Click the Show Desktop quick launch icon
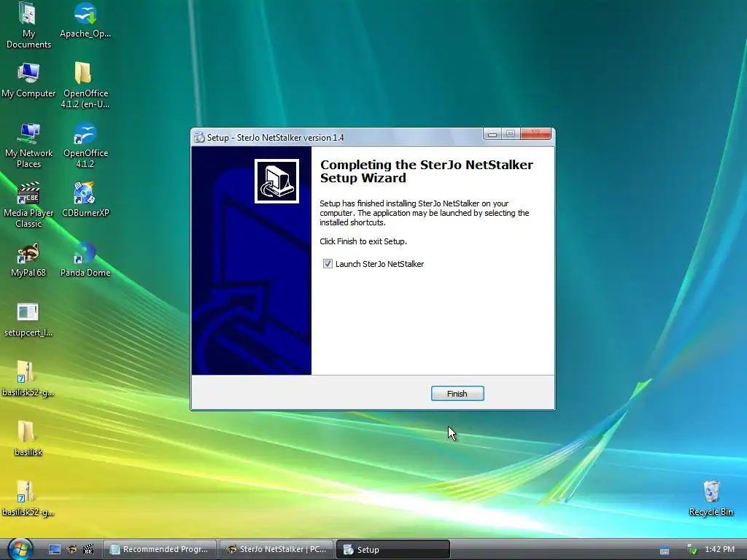Screen dimensions: 747x560 (55, 550)
